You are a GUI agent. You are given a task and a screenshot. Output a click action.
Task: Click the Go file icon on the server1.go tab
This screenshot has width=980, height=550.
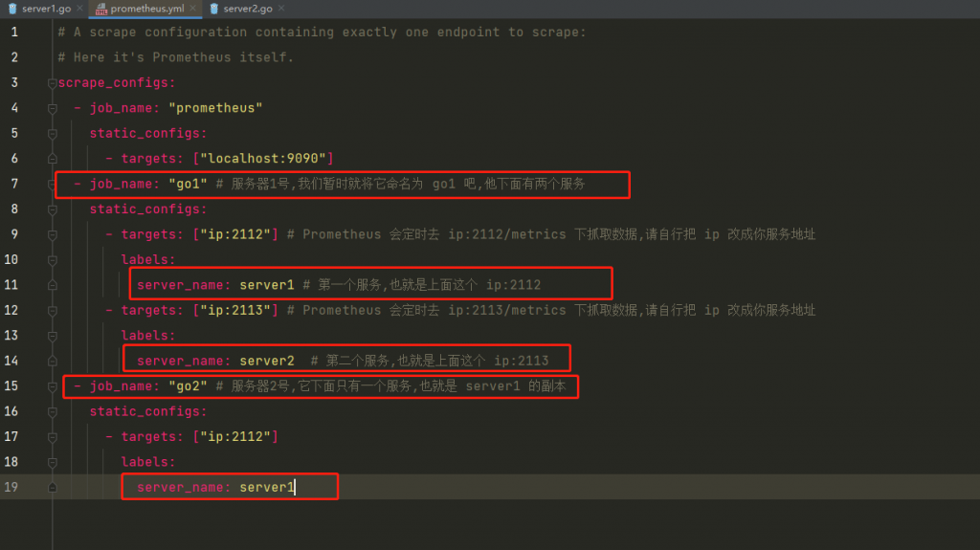pos(12,9)
